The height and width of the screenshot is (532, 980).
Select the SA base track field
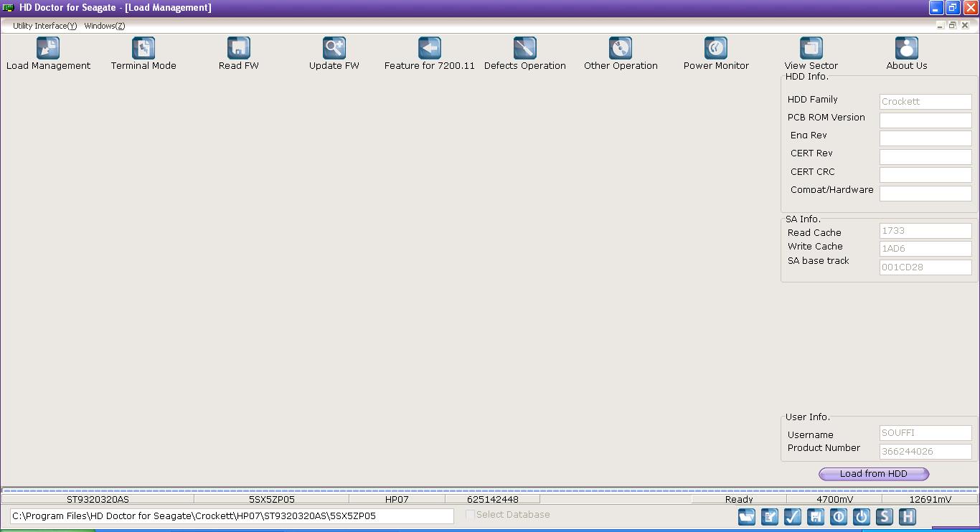[925, 267]
